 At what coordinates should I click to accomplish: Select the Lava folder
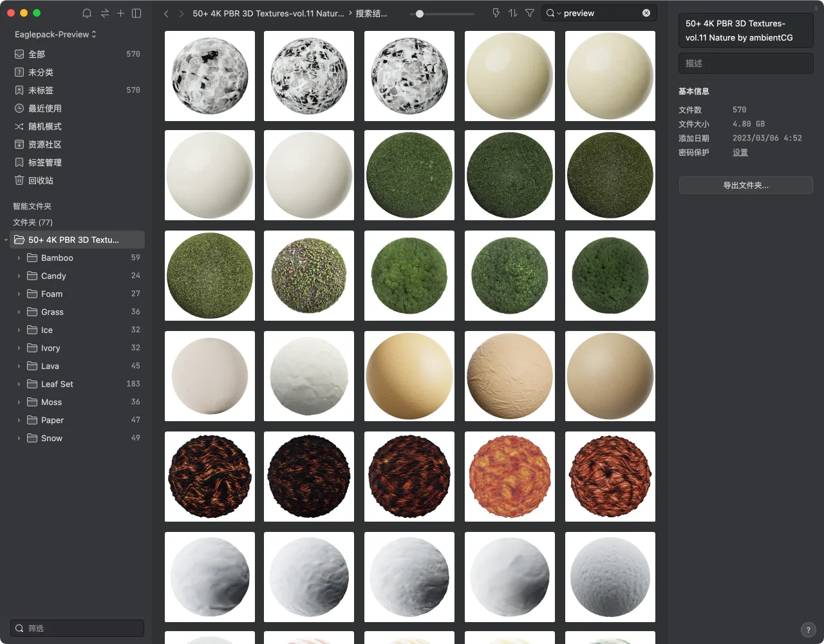coord(77,366)
